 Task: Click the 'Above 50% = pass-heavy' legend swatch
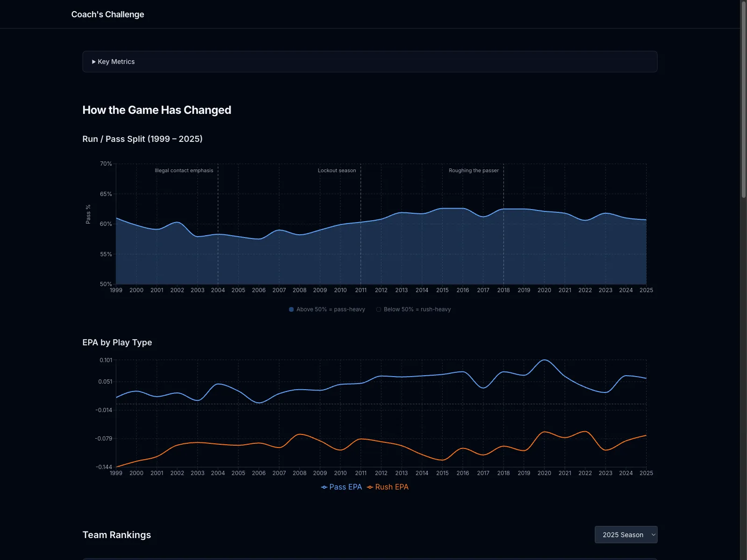pos(291,309)
